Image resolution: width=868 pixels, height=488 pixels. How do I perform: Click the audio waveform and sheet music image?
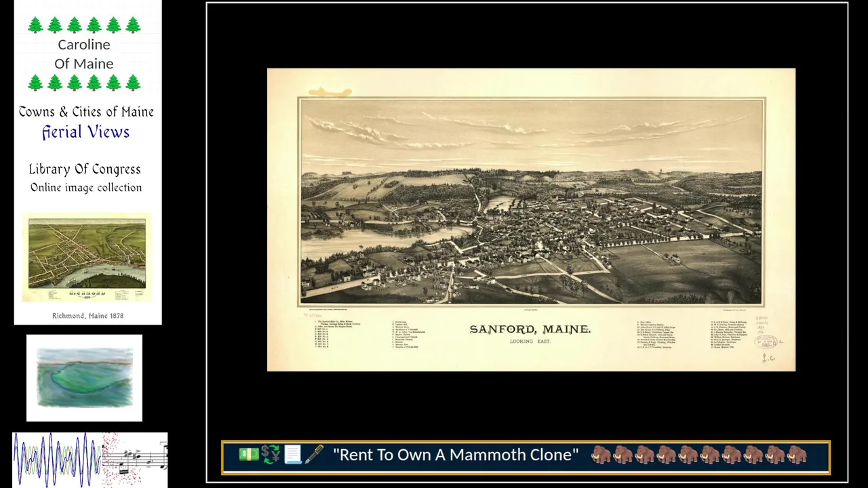pos(90,460)
